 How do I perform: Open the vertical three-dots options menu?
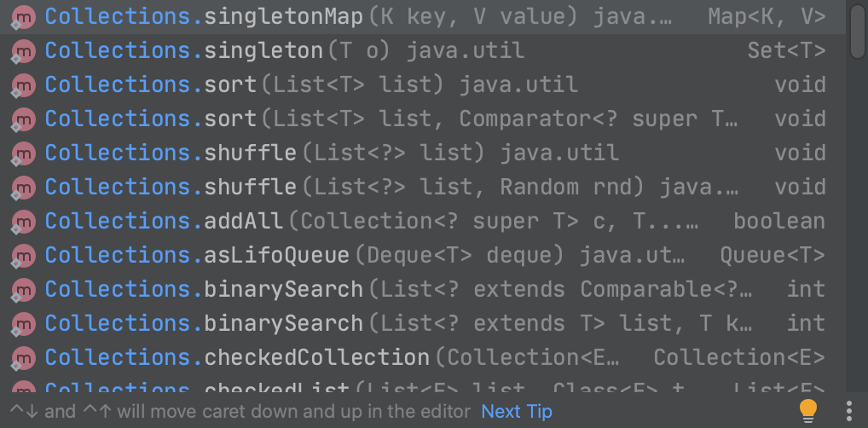point(849,411)
